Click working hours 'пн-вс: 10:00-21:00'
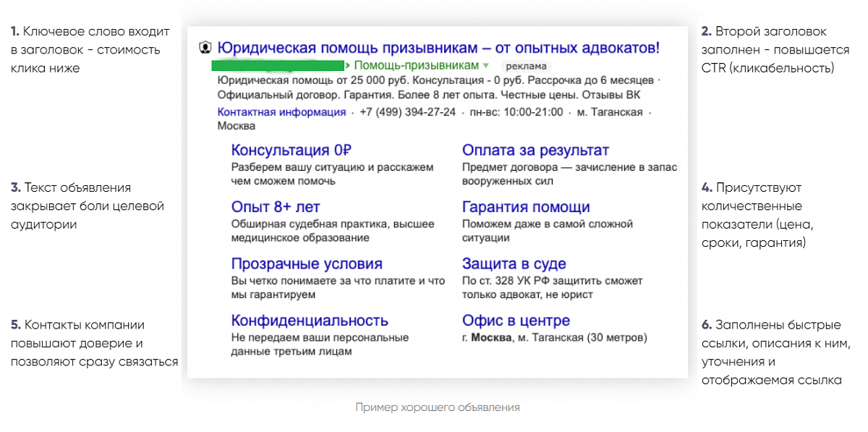 (516, 112)
